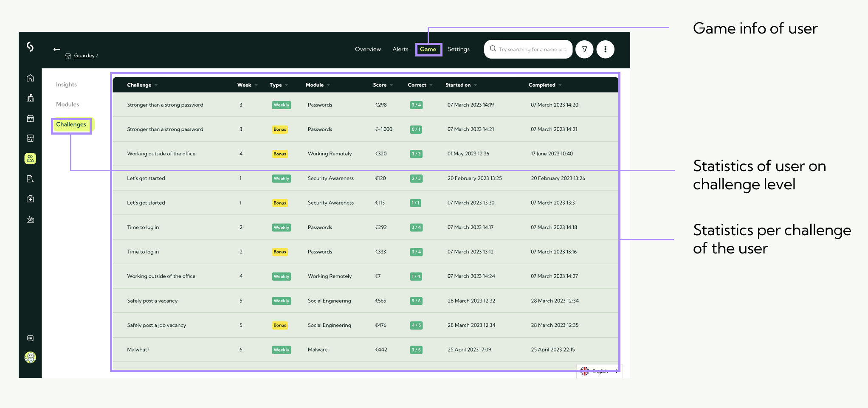Switch to the Overview tab
Viewport: 868px width, 408px height.
tap(368, 49)
